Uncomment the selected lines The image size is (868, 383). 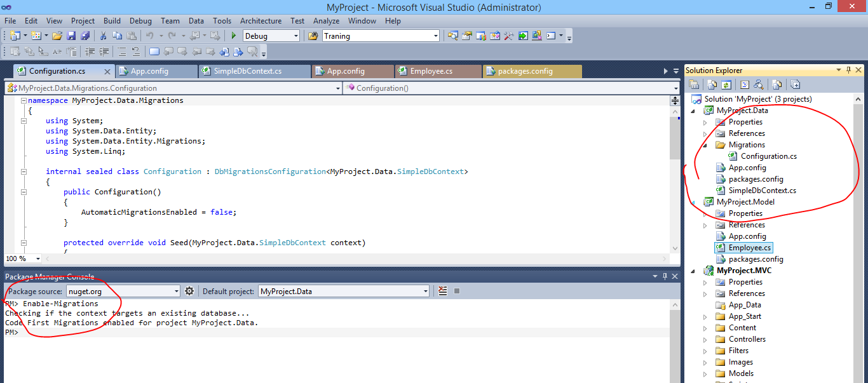point(135,51)
